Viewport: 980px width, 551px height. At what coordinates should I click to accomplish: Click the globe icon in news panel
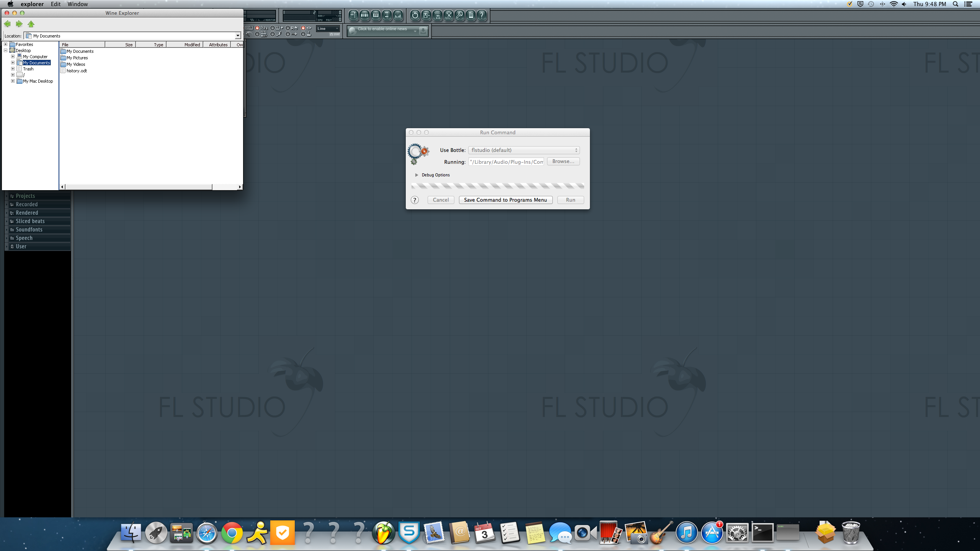[353, 31]
